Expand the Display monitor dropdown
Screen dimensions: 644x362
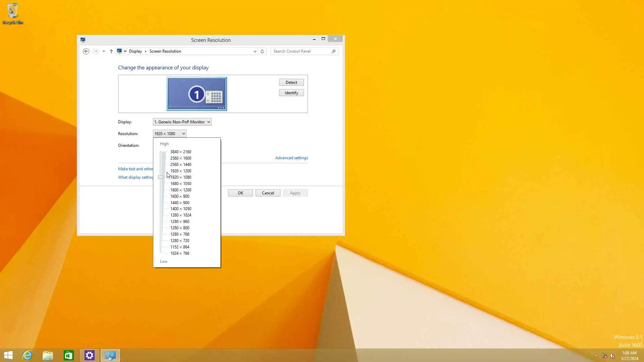click(182, 122)
